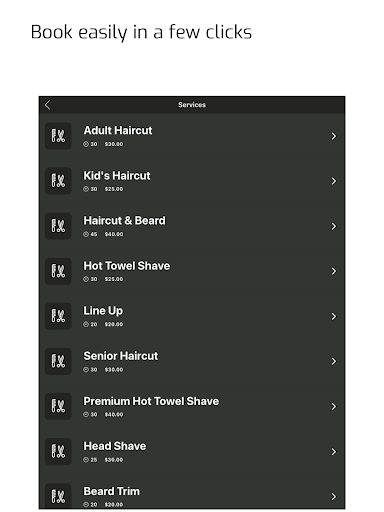
Task: Open Hot Towel Shave chevron arrow
Action: click(x=334, y=271)
